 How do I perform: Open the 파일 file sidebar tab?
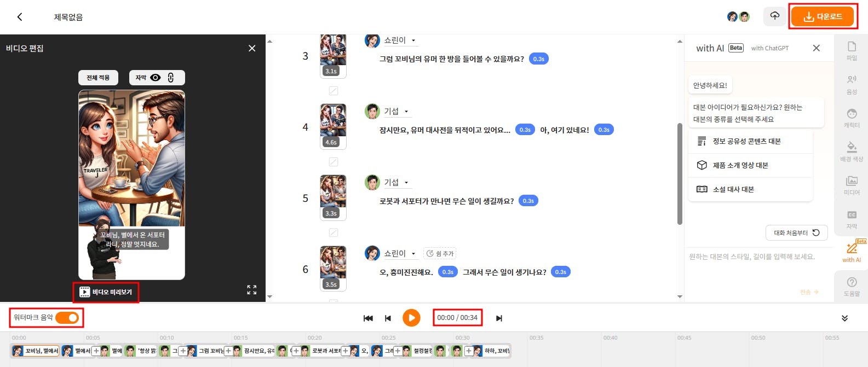[x=852, y=51]
